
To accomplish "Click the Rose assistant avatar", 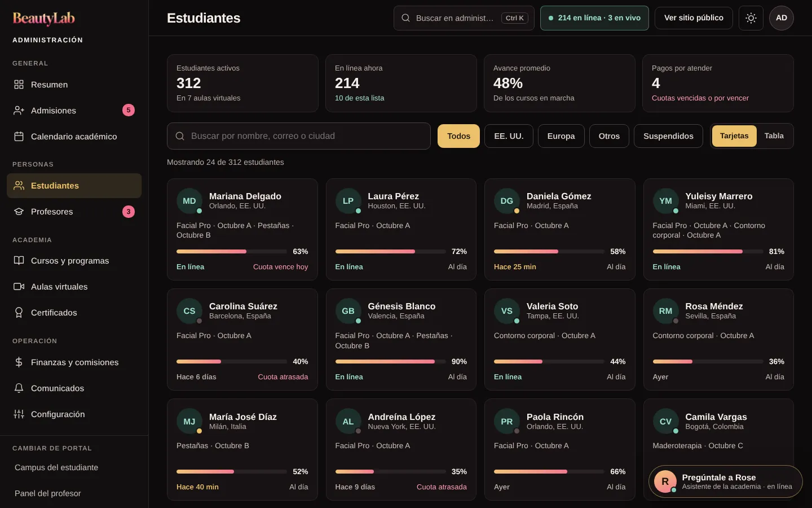I will [x=665, y=481].
